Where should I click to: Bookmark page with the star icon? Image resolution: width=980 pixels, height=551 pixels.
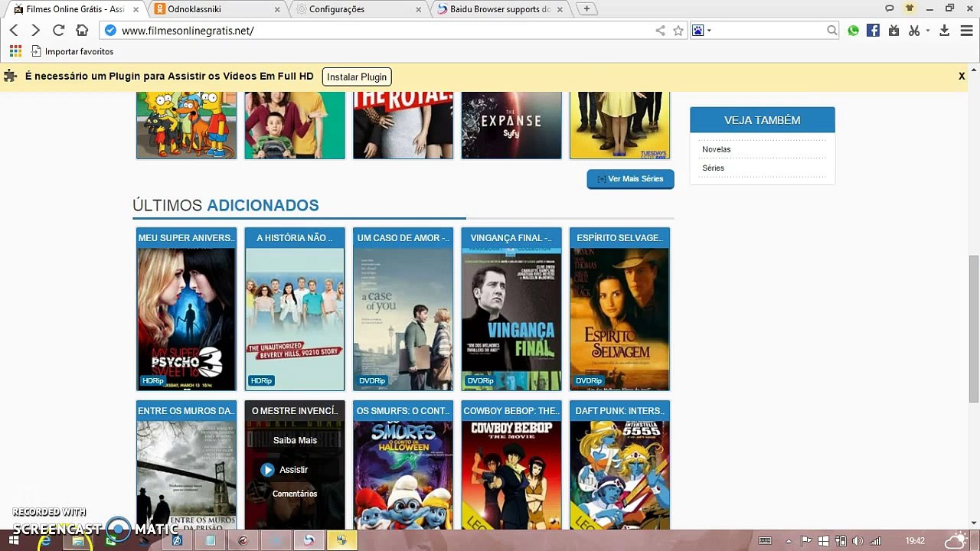[678, 31]
